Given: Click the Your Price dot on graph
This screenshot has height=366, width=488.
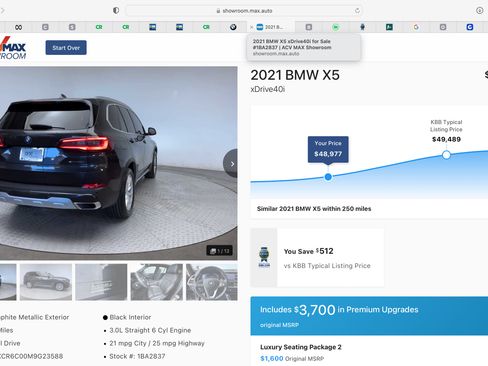Looking at the screenshot, I should 328,177.
